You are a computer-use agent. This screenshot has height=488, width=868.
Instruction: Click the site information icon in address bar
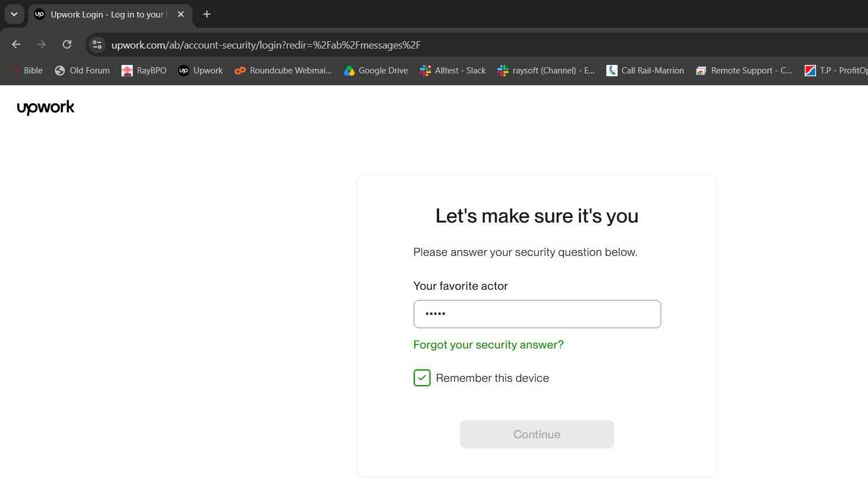(97, 45)
